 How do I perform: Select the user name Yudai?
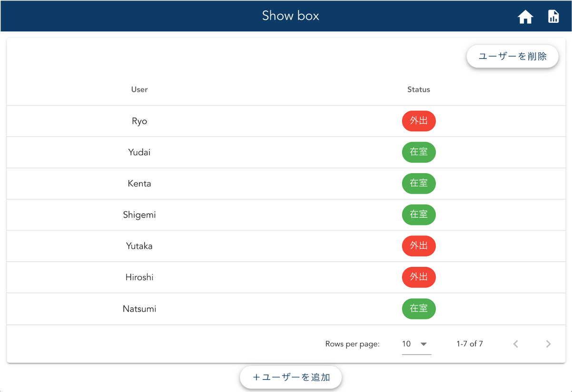click(139, 152)
